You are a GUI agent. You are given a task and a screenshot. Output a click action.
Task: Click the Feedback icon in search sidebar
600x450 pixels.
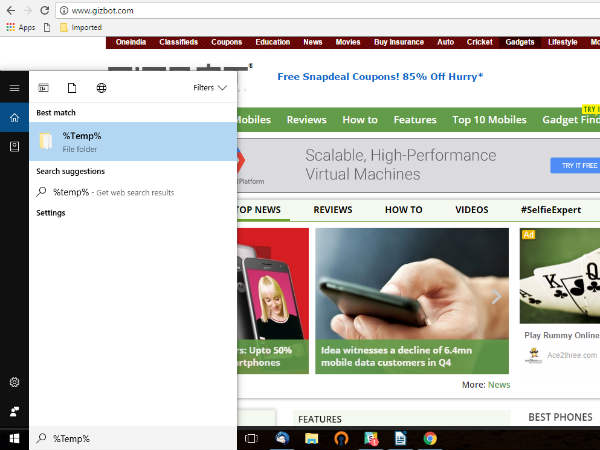14,410
